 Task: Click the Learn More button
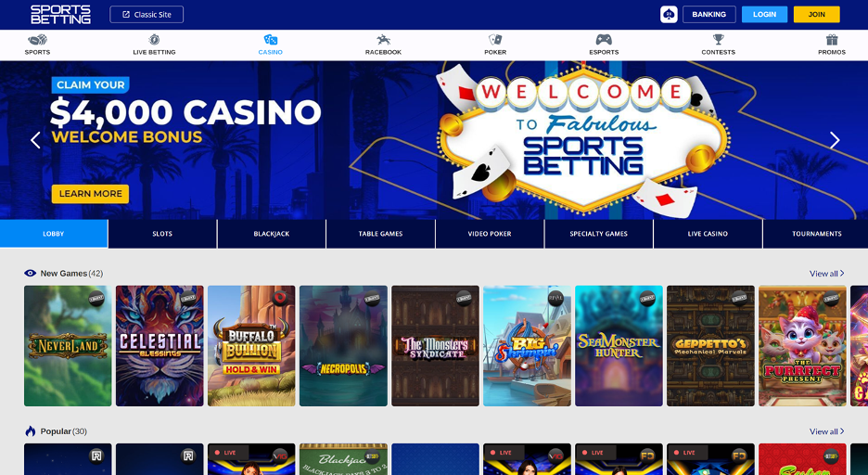tap(90, 194)
